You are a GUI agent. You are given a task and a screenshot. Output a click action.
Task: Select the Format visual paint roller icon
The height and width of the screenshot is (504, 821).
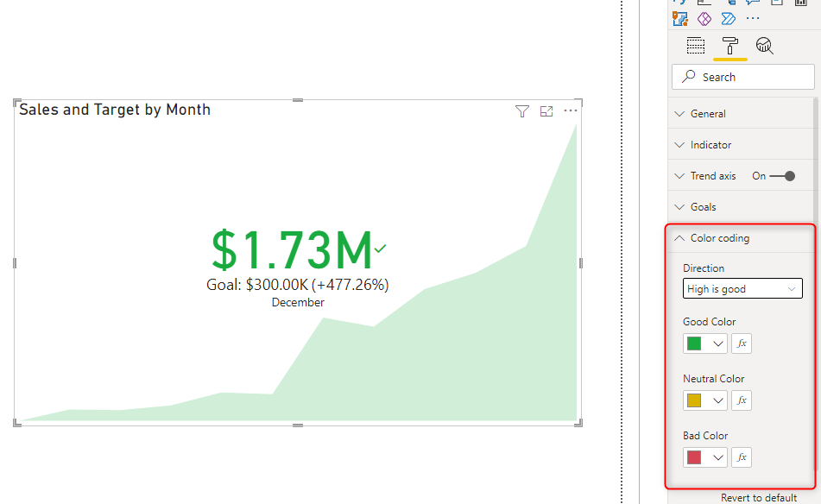tap(729, 45)
